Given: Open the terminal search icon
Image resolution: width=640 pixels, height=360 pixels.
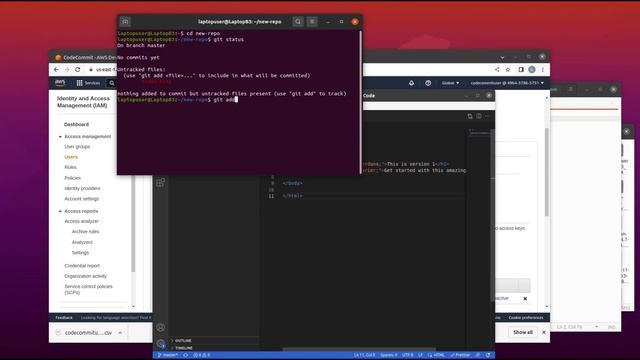Looking at the screenshot, I should 298,22.
